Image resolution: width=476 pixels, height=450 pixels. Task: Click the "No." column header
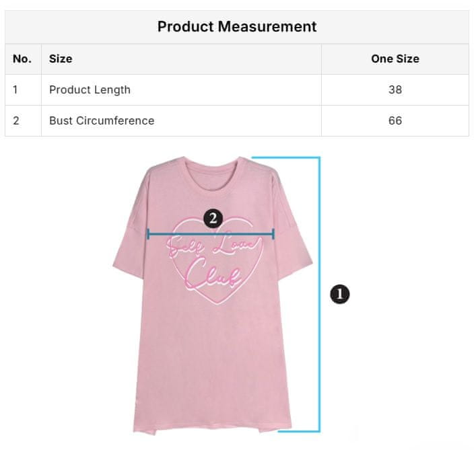[22, 59]
